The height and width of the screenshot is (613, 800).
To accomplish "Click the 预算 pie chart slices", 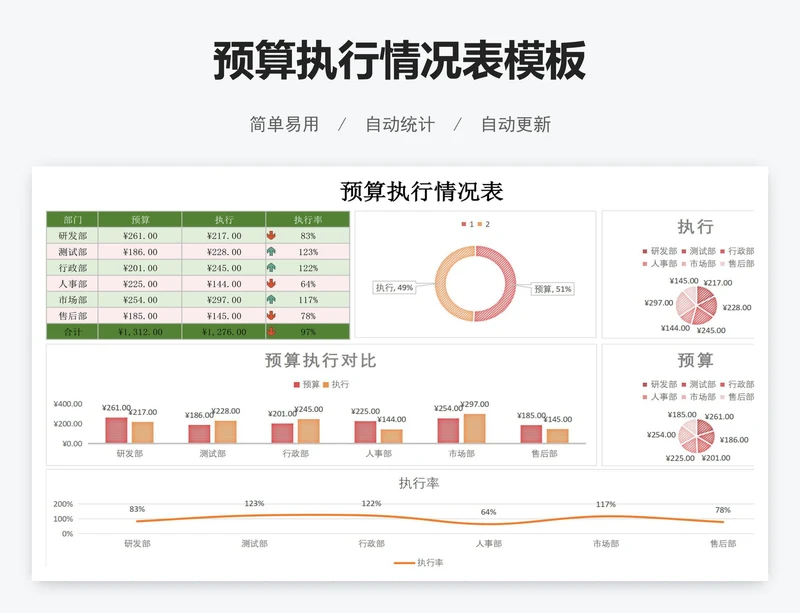I will tap(696, 435).
